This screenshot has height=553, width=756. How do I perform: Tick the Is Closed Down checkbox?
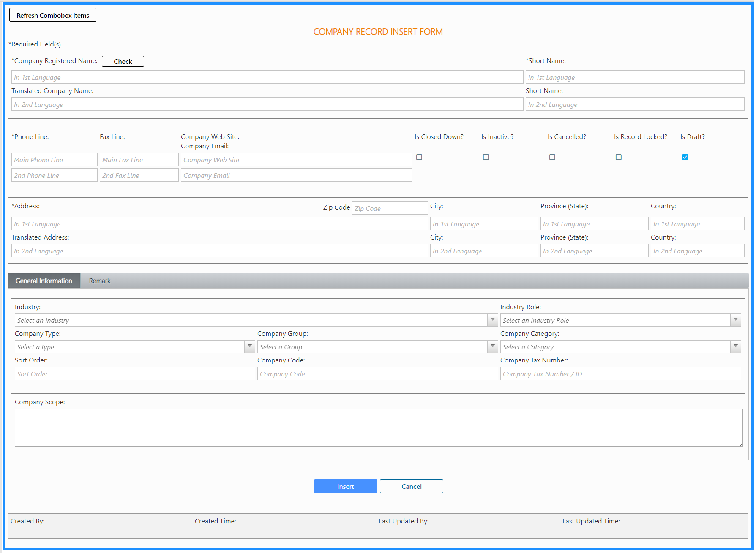point(419,157)
